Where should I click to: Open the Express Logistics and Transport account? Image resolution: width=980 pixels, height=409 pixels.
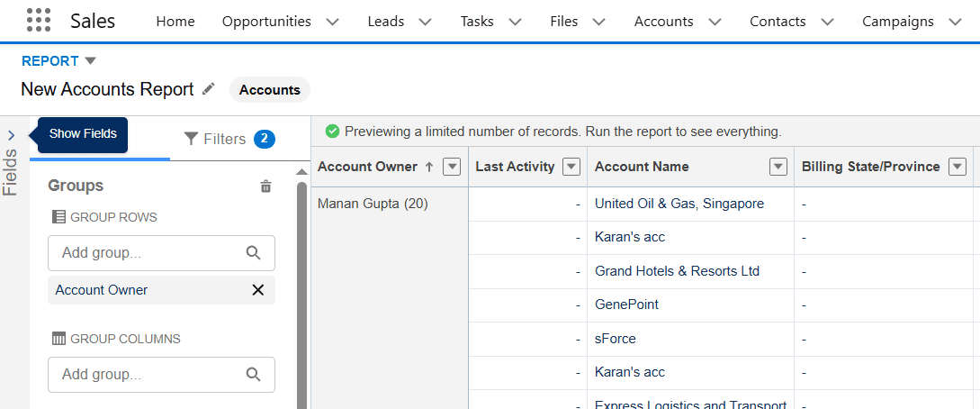pyautogui.click(x=690, y=404)
